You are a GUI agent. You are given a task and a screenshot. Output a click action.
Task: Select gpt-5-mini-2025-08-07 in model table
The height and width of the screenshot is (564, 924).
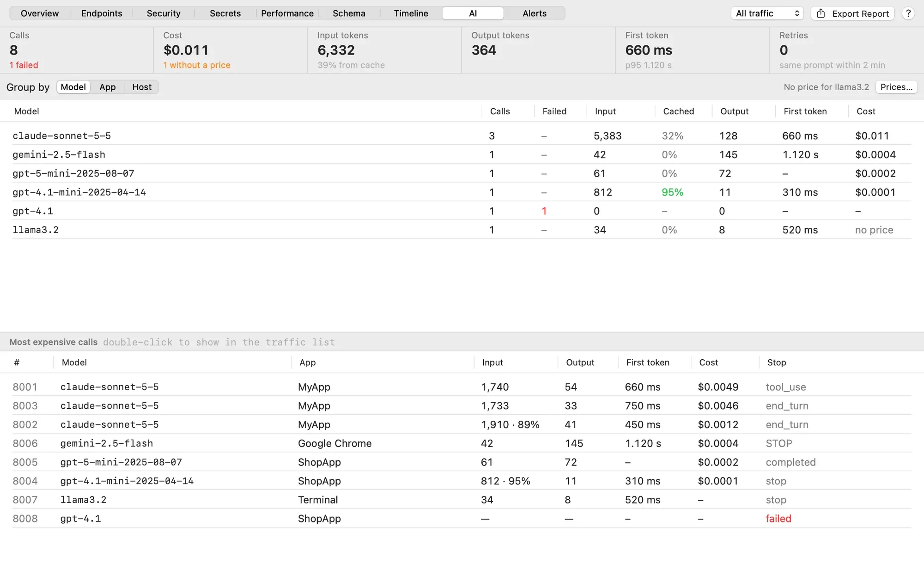coord(462,173)
